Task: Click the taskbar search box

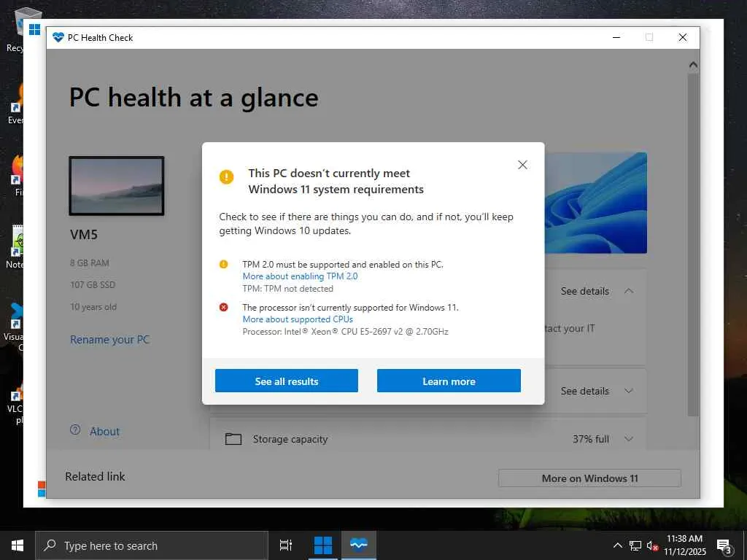Action: click(152, 545)
